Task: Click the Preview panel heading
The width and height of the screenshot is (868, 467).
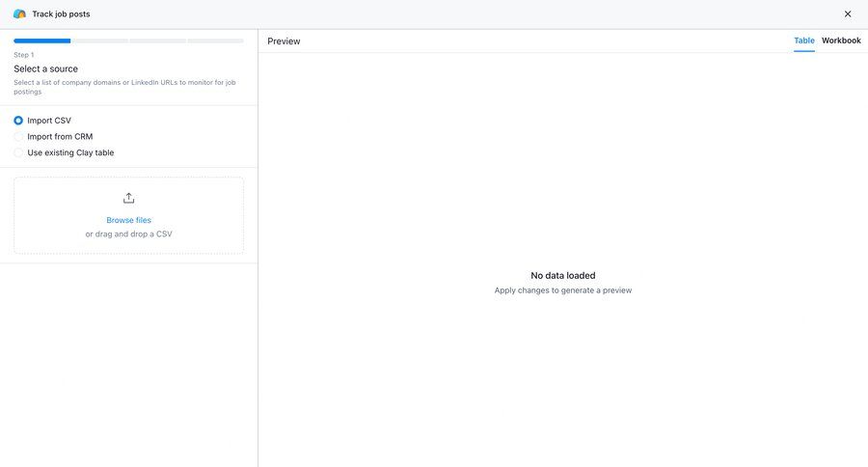Action: (284, 41)
